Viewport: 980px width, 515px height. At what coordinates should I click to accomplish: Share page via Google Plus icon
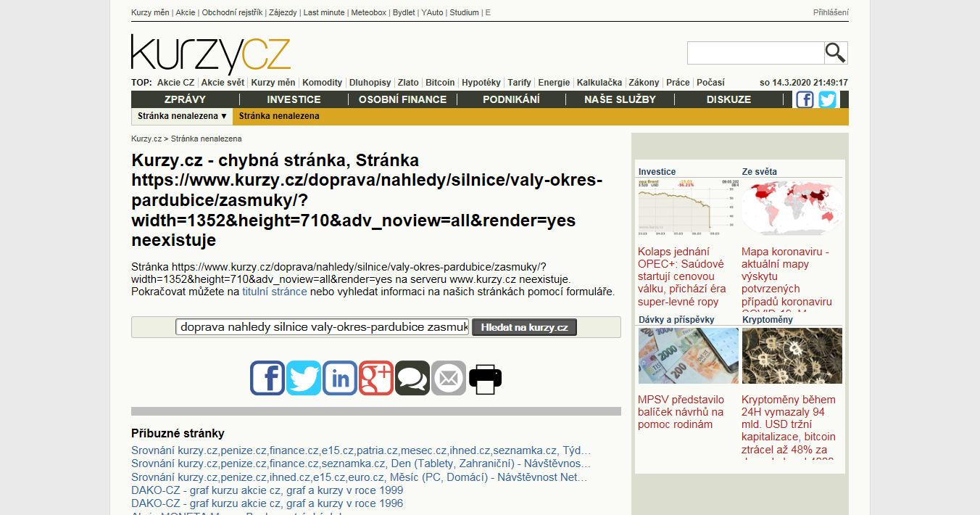376,378
